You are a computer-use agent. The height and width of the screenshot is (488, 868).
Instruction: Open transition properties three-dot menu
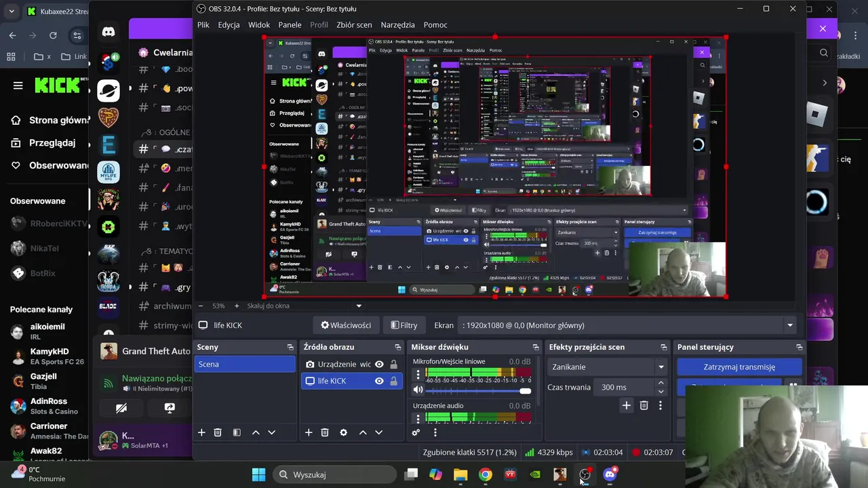click(660, 405)
